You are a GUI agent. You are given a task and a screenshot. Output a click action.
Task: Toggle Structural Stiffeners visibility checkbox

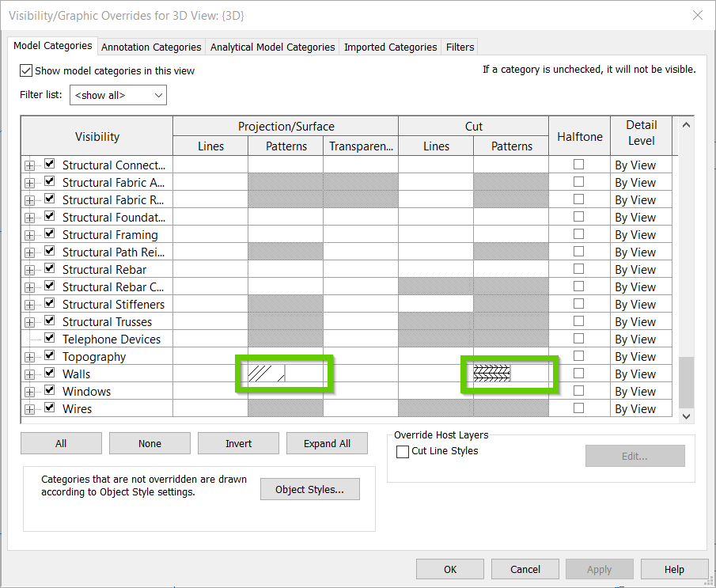49,303
